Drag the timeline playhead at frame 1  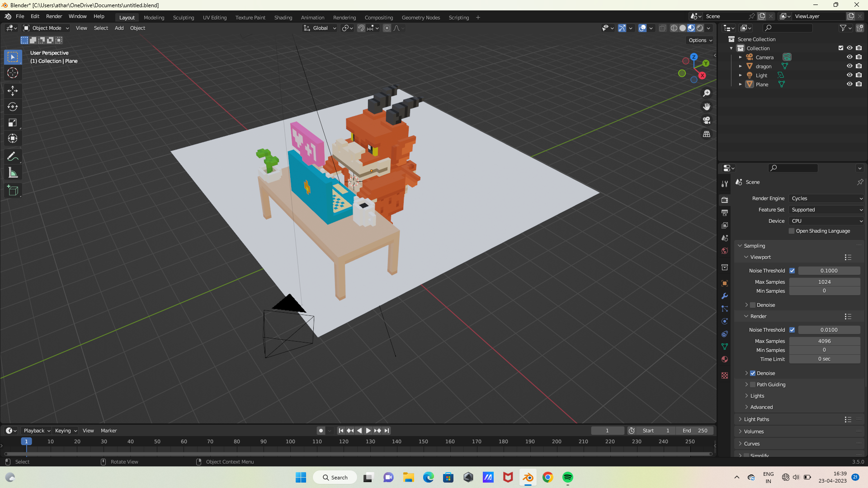coord(26,441)
